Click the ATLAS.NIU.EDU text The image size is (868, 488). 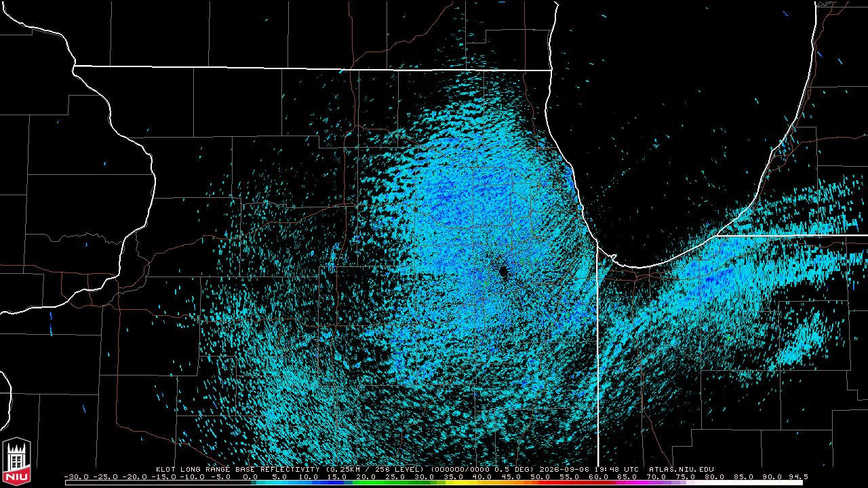point(682,469)
